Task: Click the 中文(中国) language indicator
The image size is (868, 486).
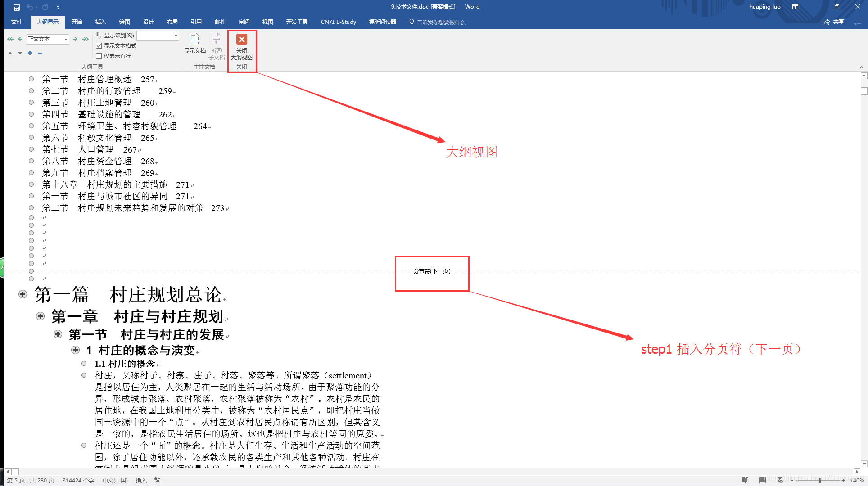Action: [115, 481]
